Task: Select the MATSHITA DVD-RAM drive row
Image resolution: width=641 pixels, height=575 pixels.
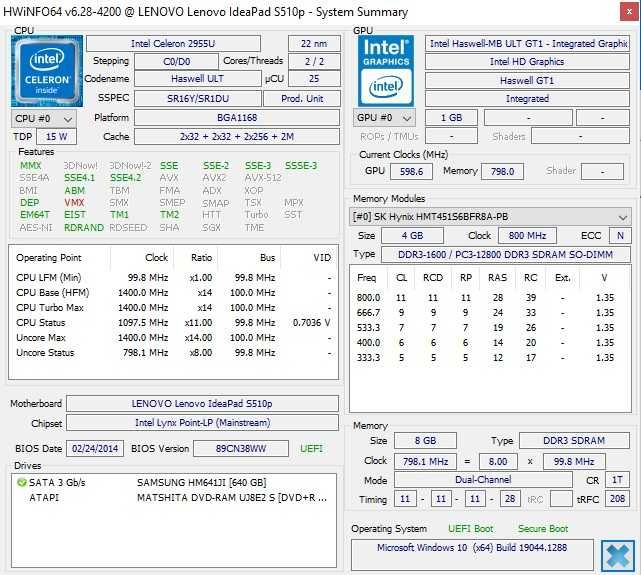Action: click(174, 498)
